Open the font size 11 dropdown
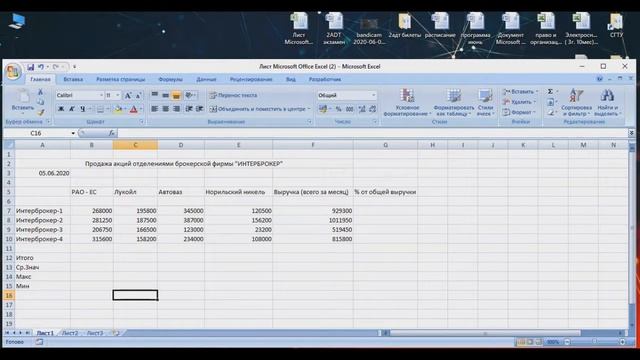 (x=118, y=95)
